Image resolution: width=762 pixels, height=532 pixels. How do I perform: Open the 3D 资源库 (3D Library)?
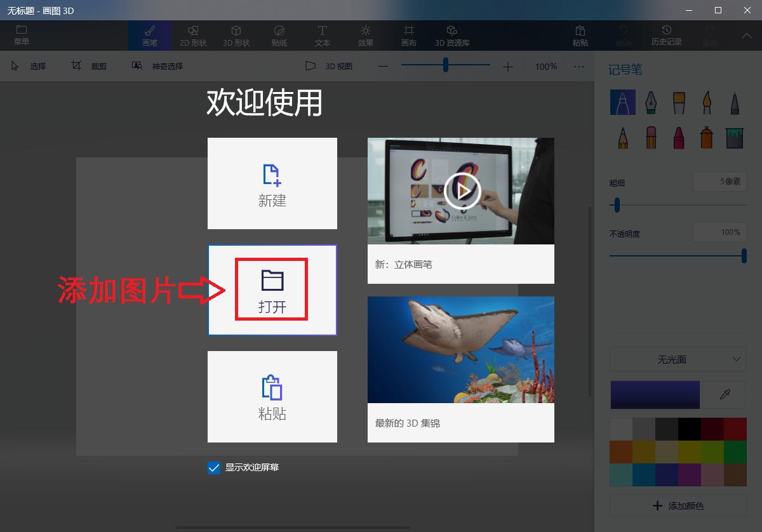click(x=452, y=35)
